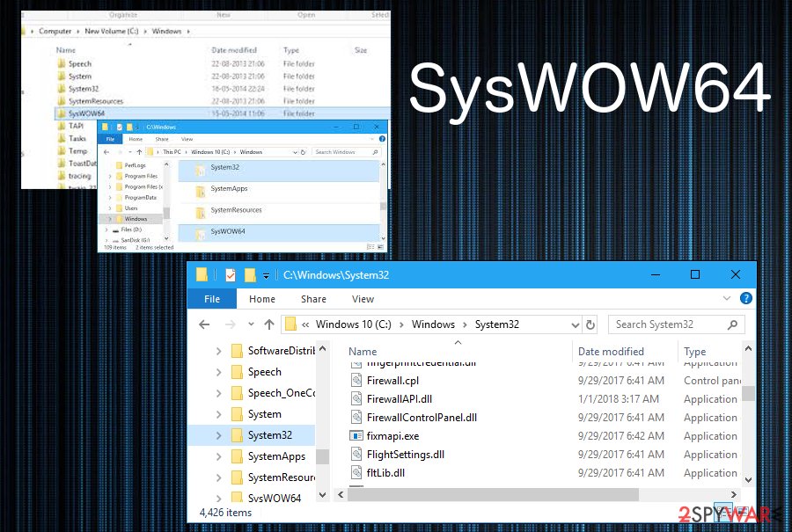792x532 pixels.
Task: Expand the System32 tree node
Action: point(218,435)
